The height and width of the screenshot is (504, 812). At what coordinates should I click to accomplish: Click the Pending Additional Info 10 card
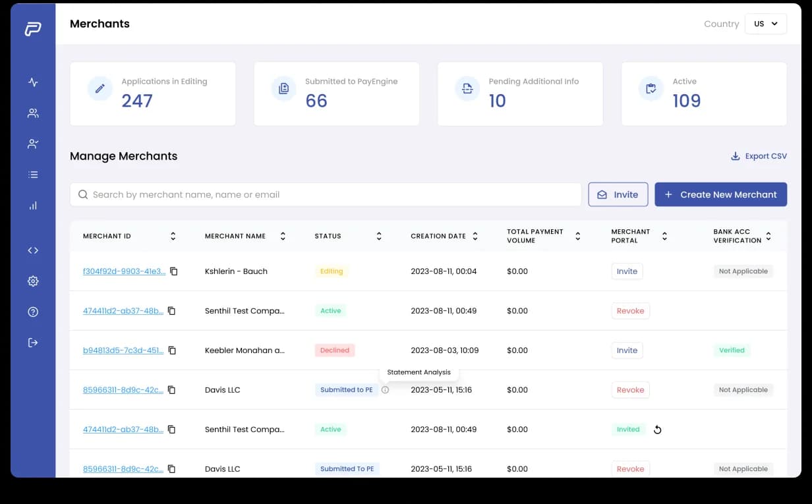tap(520, 94)
